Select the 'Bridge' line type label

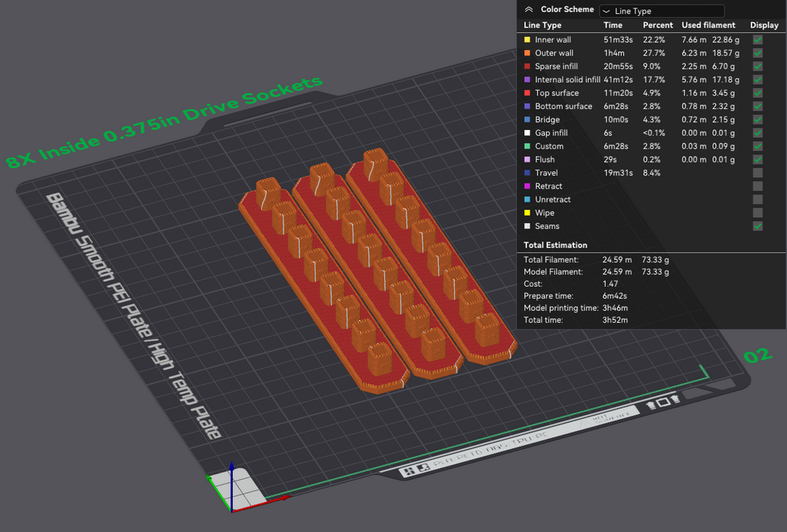pyautogui.click(x=547, y=119)
